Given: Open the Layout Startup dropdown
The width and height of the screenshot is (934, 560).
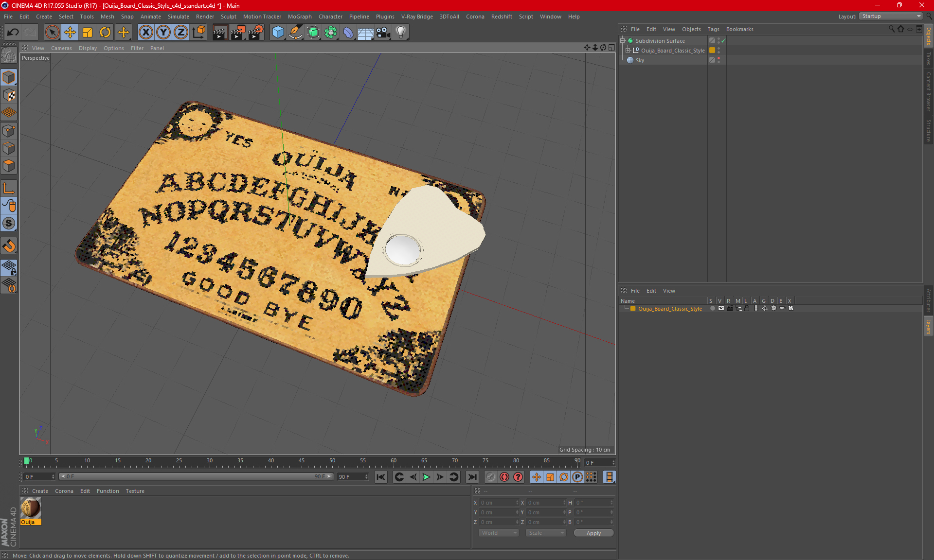Looking at the screenshot, I should 891,16.
